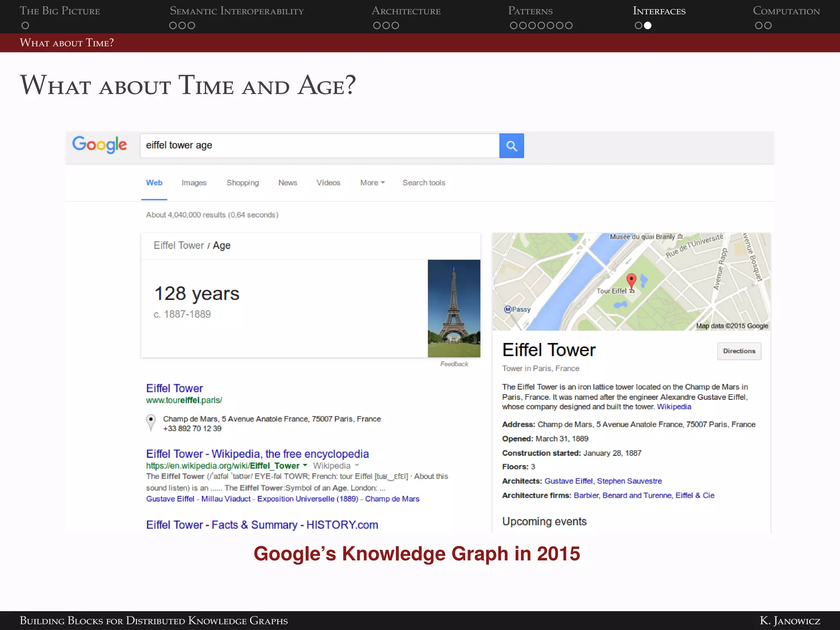Go to The Big Picture section in header

(x=60, y=11)
